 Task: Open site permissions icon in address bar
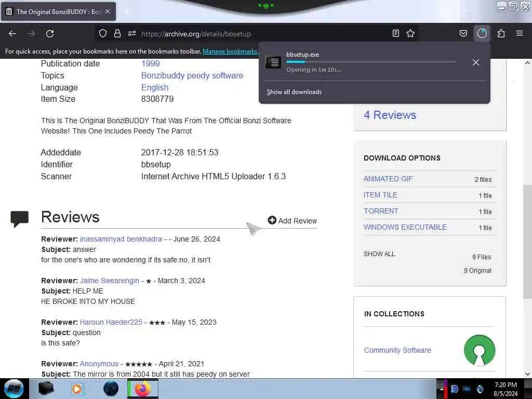(x=132, y=33)
